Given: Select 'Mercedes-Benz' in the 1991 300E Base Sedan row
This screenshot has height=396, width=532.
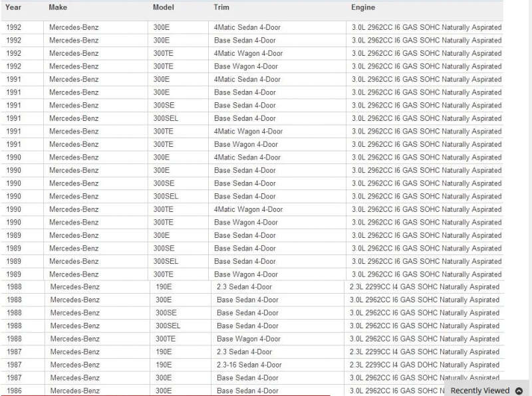Looking at the screenshot, I should click(74, 92).
